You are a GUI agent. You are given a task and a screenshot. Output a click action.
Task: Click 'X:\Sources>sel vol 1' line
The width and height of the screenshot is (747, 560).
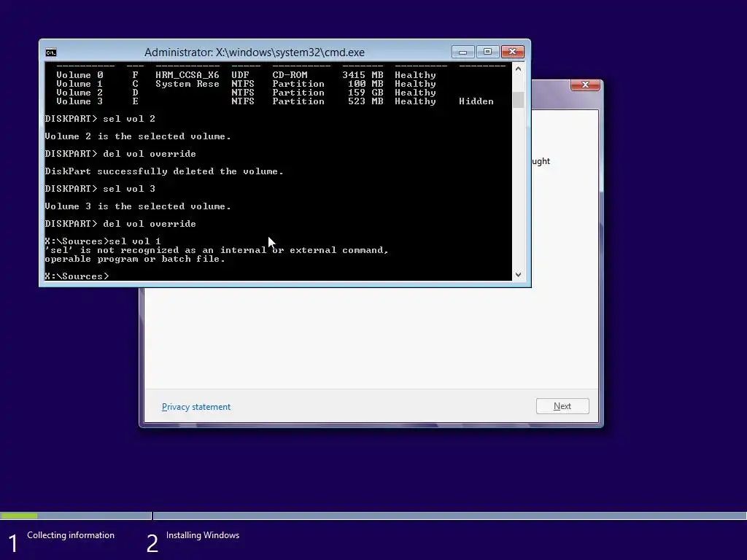coord(103,241)
